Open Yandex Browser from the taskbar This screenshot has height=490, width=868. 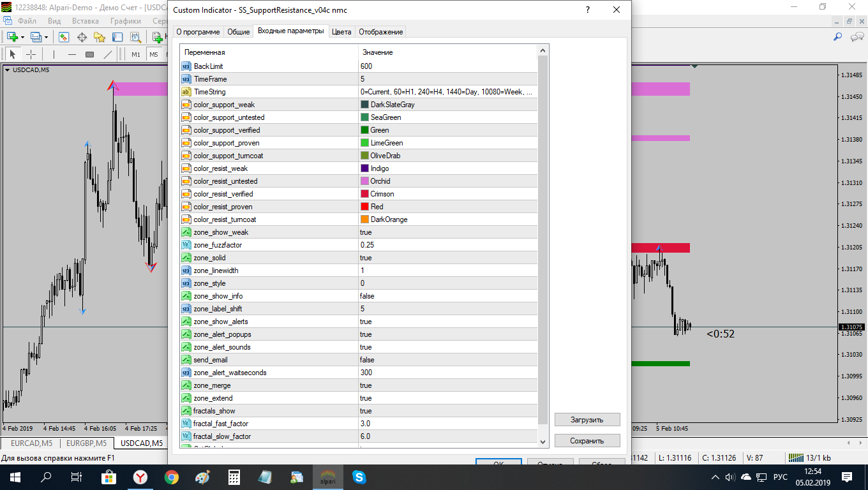click(x=140, y=477)
